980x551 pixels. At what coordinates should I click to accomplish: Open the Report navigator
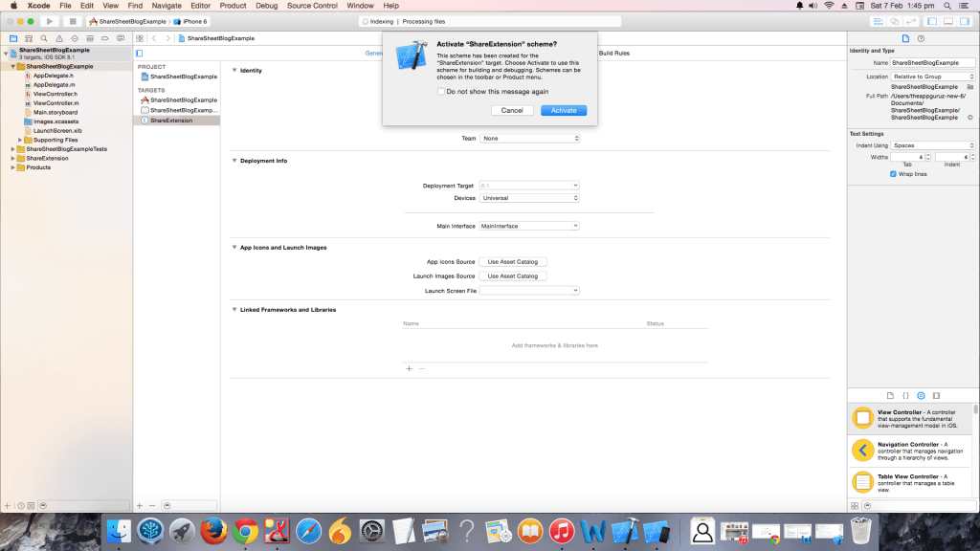click(121, 38)
